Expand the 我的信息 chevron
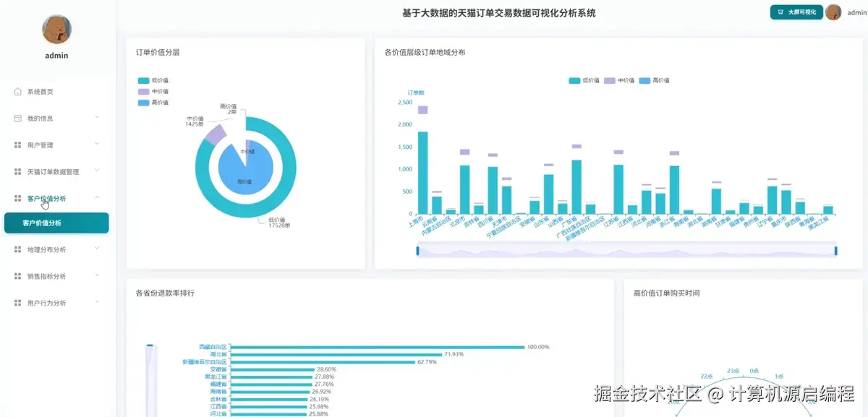This screenshot has width=868, height=417. pyautogui.click(x=97, y=117)
